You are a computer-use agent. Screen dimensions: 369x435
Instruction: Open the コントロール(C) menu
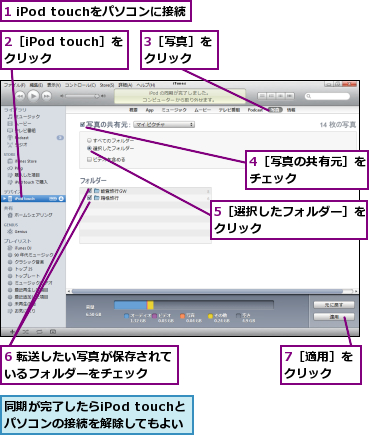[80, 85]
